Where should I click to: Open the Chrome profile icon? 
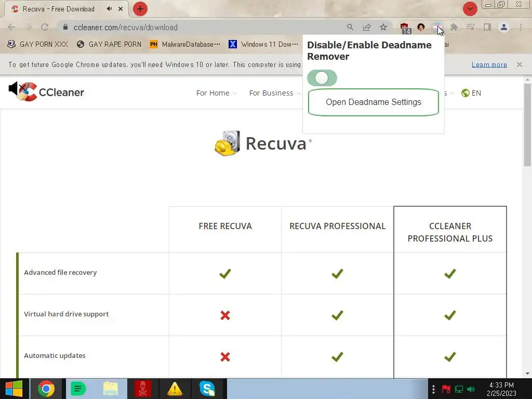504,27
